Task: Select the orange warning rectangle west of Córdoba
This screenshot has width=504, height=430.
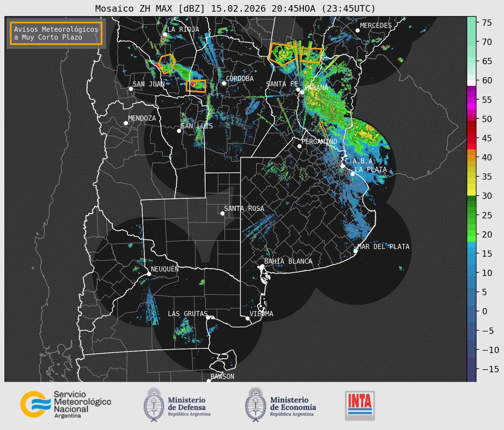Action: point(196,86)
